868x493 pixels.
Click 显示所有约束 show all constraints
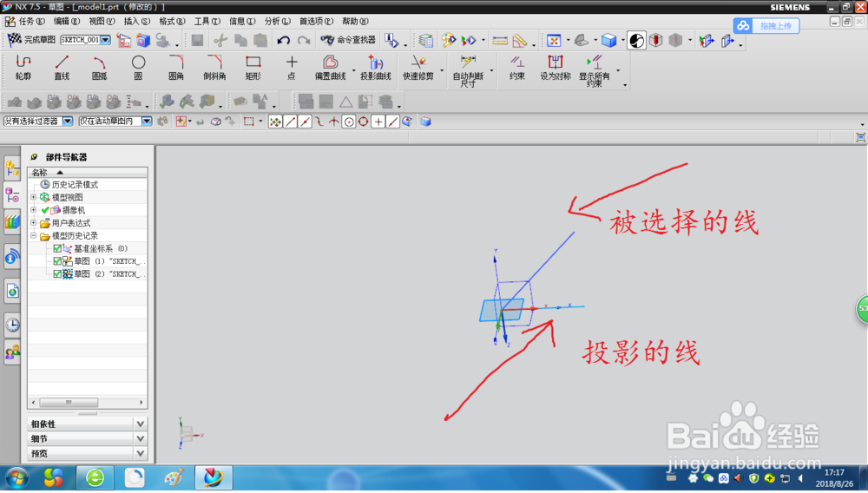(x=595, y=71)
